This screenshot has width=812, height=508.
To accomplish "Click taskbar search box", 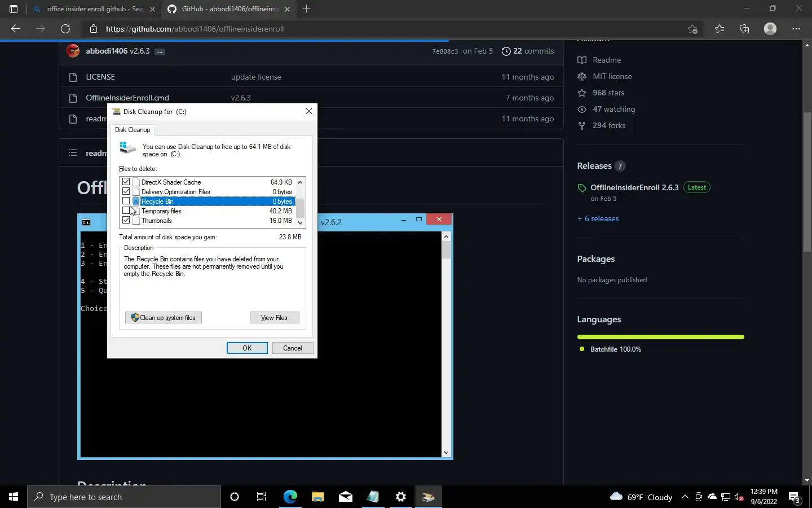I will 124,497.
